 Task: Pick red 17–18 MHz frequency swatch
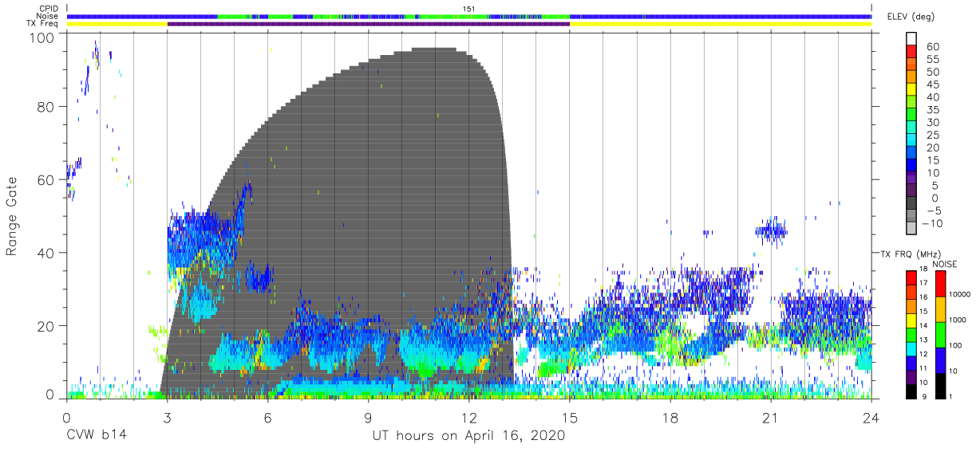click(911, 277)
